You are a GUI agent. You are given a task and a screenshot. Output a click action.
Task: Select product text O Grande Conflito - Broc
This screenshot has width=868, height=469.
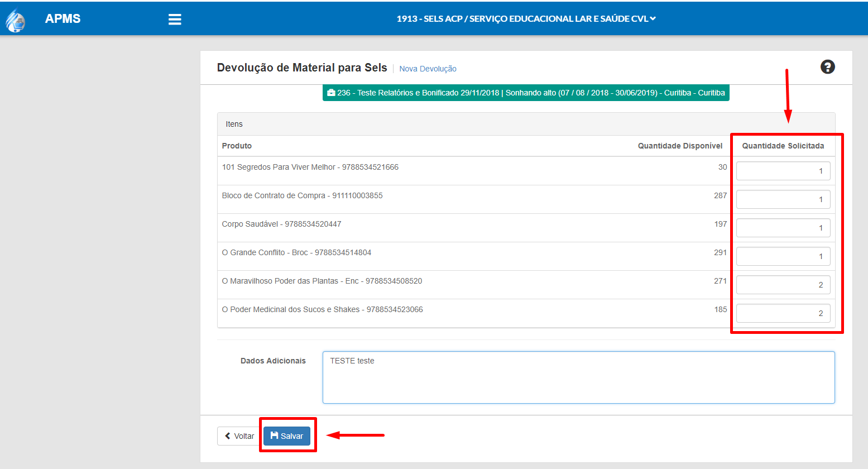point(297,252)
